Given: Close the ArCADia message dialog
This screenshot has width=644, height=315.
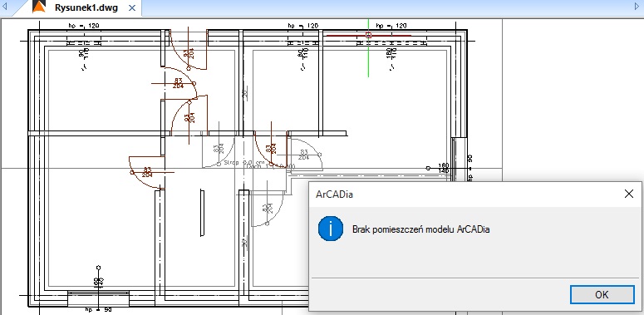Looking at the screenshot, I should [x=629, y=194].
